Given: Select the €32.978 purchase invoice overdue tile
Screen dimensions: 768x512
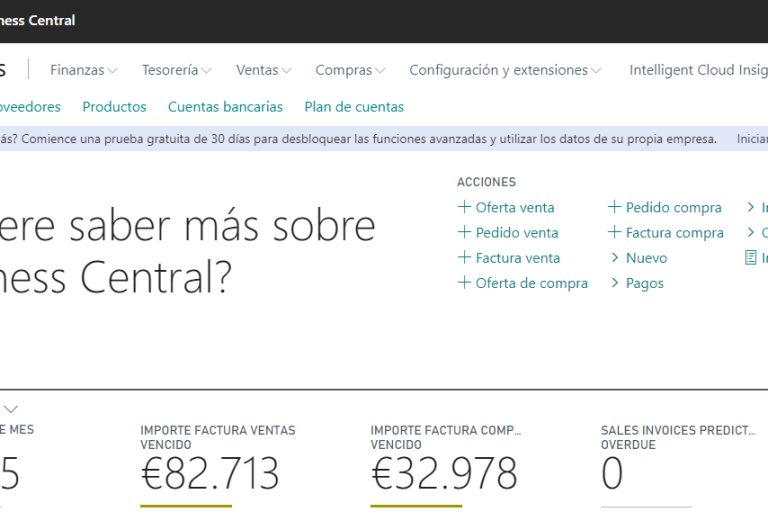Looking at the screenshot, I should point(444,473).
